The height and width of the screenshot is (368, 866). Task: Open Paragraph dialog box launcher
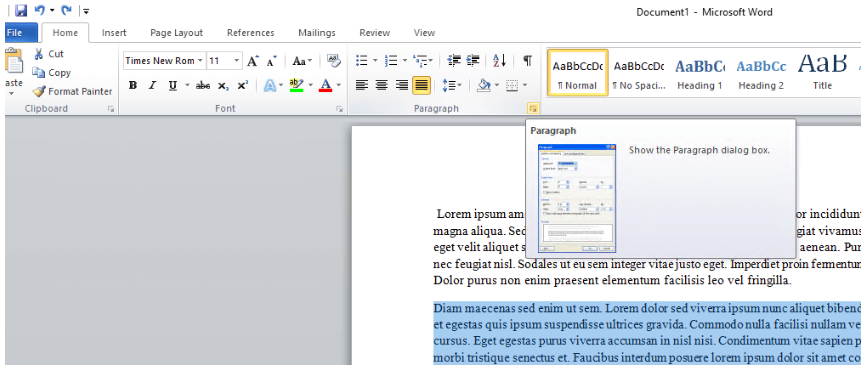(x=532, y=109)
